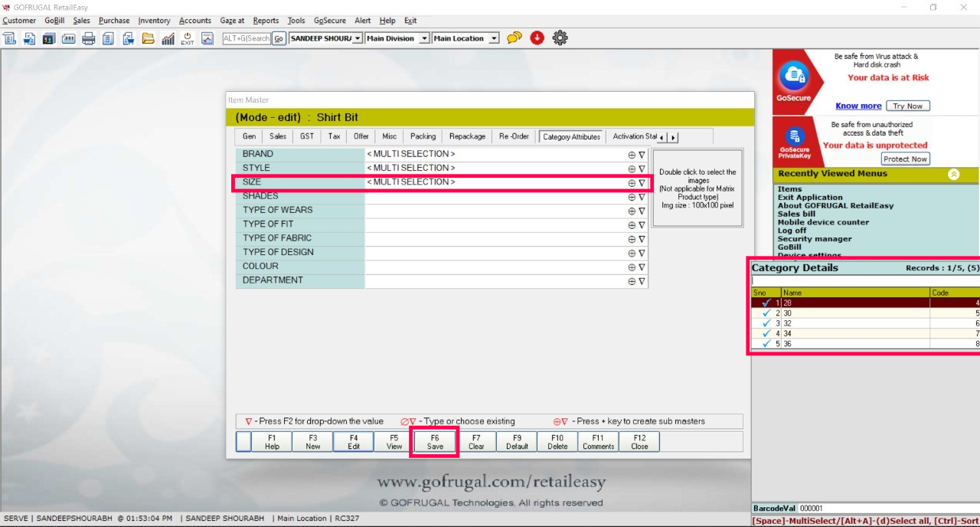Image resolution: width=980 pixels, height=527 pixels.
Task: Click the first toolbar bill icon
Action: coord(9,38)
